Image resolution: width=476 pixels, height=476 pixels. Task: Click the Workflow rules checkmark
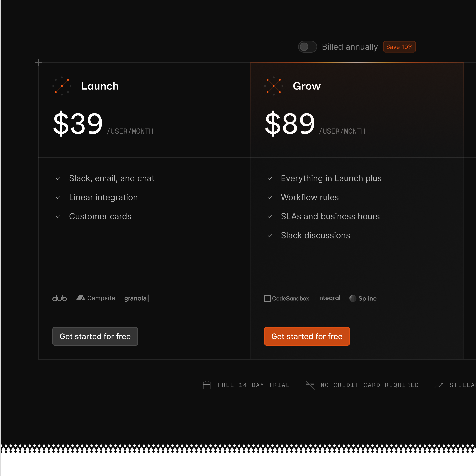(270, 197)
